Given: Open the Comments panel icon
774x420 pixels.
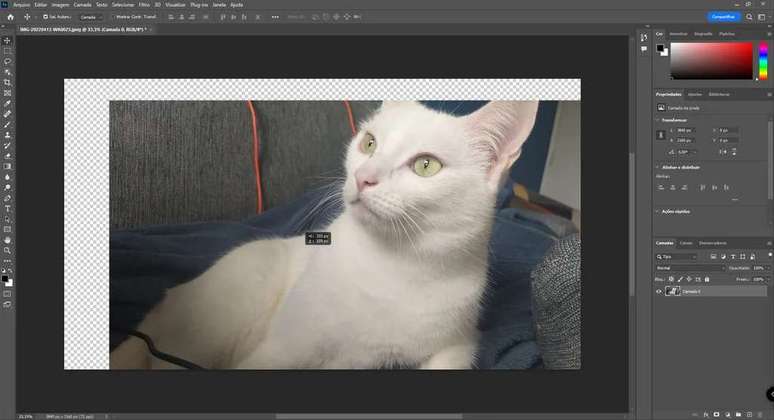Looking at the screenshot, I should (x=644, y=49).
